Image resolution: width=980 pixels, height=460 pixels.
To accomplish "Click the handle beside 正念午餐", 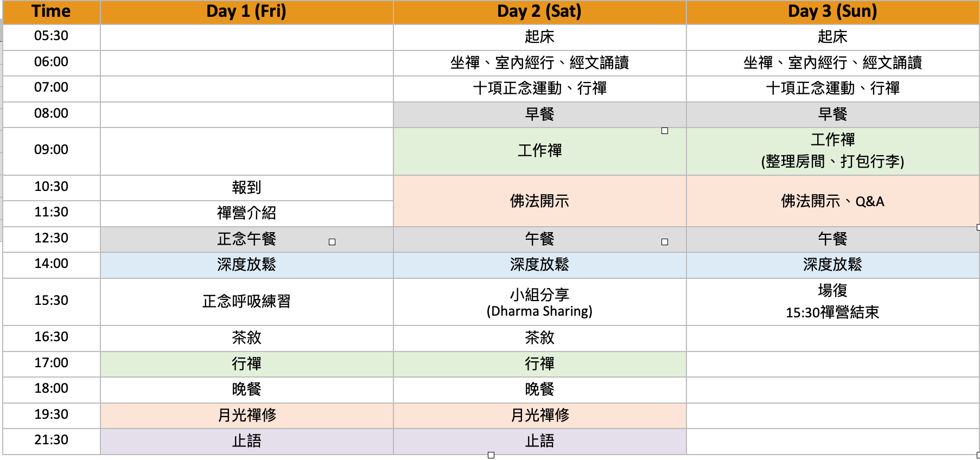I will pos(332,242).
